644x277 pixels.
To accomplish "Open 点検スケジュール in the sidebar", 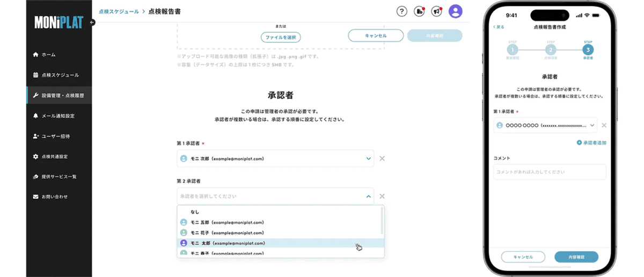I will pyautogui.click(x=60, y=75).
